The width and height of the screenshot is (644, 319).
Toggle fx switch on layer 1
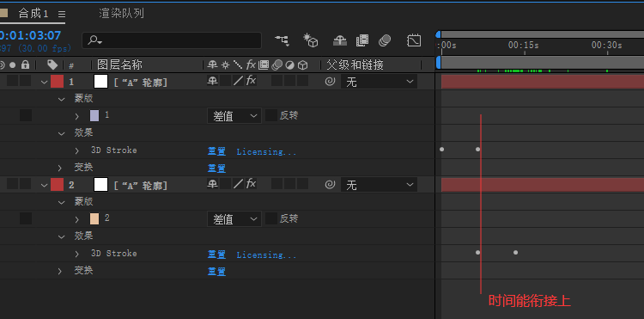point(251,81)
